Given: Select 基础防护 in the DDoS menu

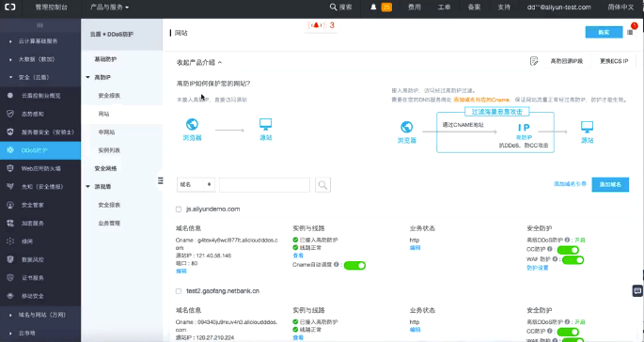Looking at the screenshot, I should [105, 59].
